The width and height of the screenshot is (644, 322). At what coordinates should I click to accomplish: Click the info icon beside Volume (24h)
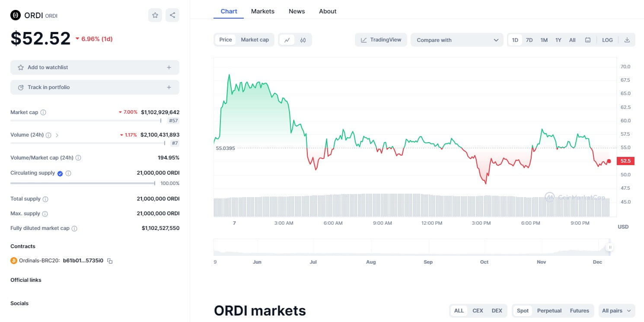pos(48,135)
